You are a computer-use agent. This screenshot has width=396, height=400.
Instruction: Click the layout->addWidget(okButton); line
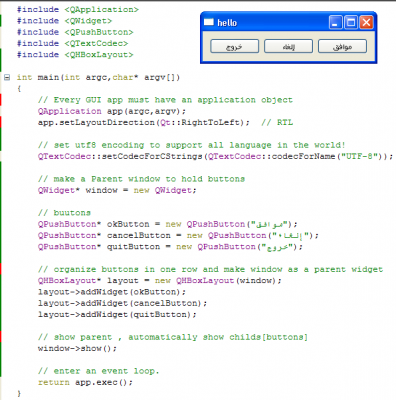[x=112, y=292]
